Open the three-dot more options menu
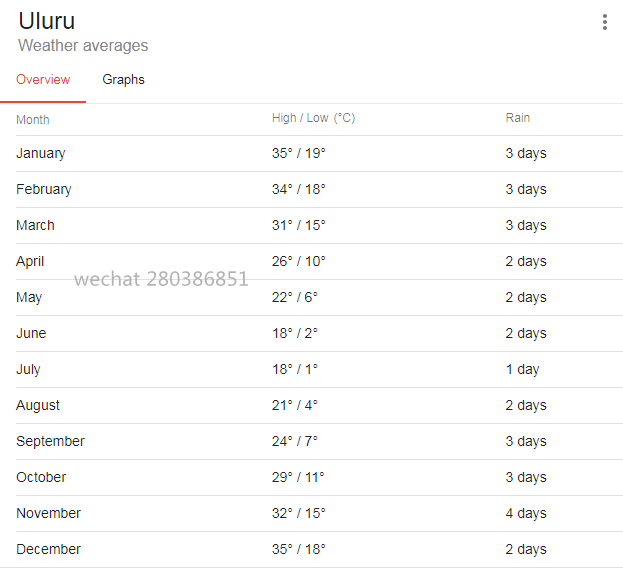The image size is (623, 569). [604, 22]
